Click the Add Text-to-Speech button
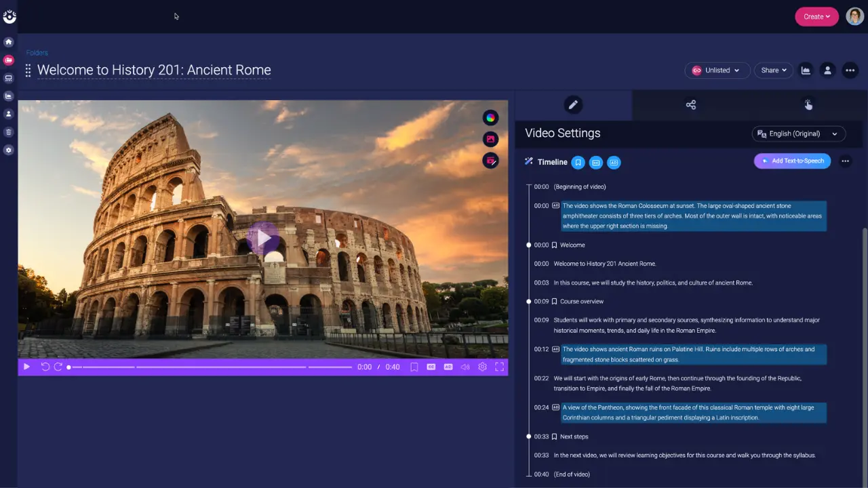 (x=792, y=161)
